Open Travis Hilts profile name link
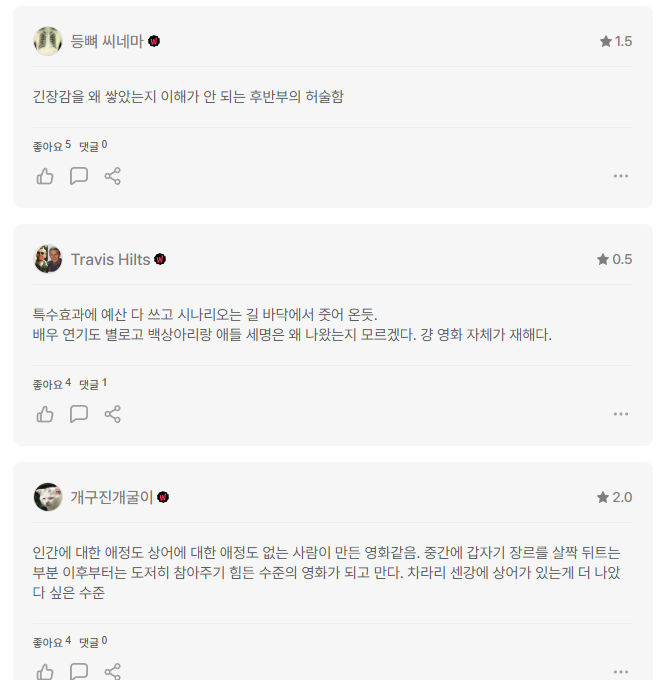 110,259
